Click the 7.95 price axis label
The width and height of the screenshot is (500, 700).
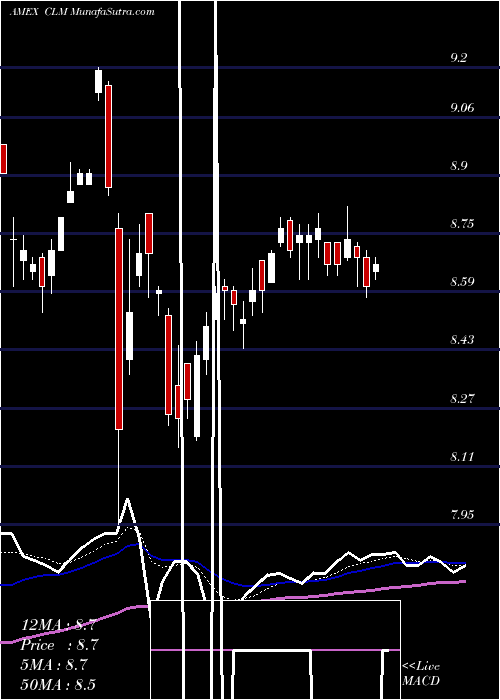462,515
